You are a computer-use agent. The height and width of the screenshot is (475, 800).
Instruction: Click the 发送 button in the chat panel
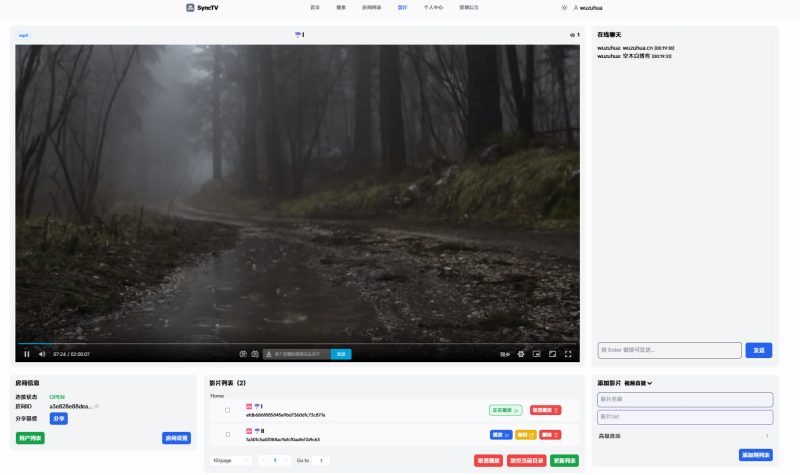coord(759,351)
